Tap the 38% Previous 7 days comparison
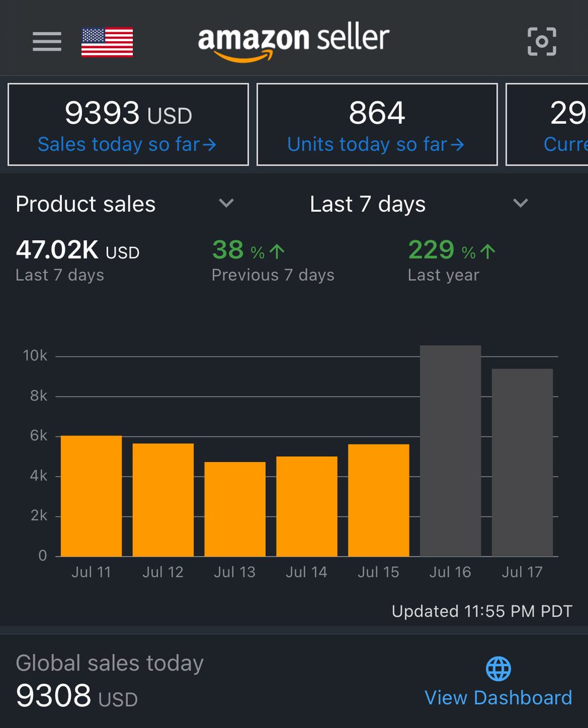The height and width of the screenshot is (728, 588). point(272,261)
